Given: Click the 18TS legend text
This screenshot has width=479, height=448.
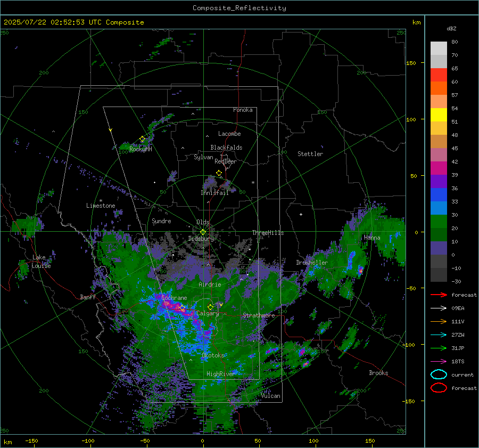Looking at the screenshot, I should 458,362.
